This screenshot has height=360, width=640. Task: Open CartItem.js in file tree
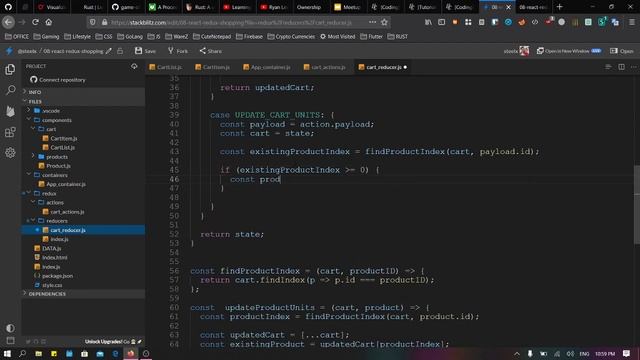click(x=64, y=138)
